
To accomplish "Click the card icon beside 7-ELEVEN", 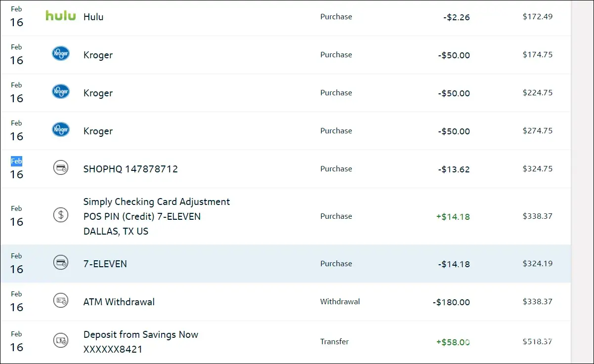I will pos(61,263).
